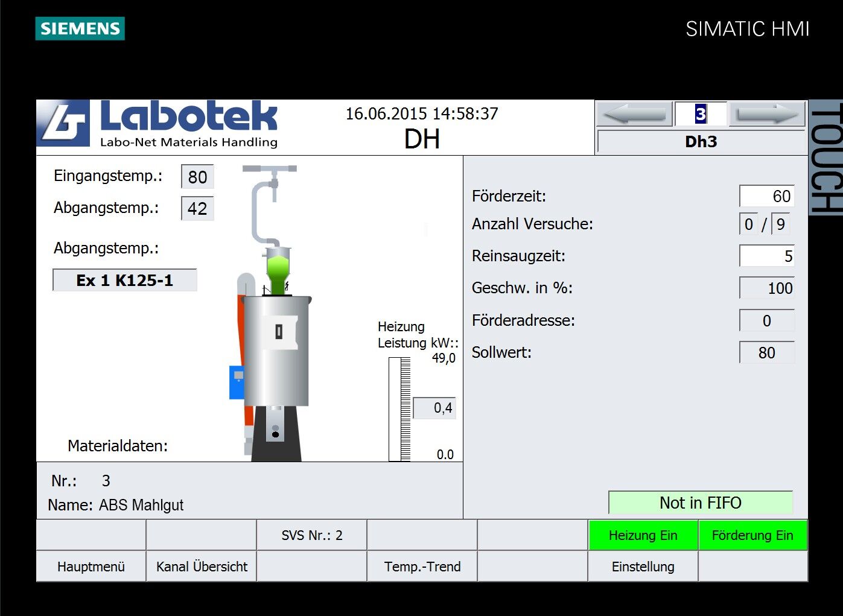Switch to Kanal Übersicht

pyautogui.click(x=201, y=566)
